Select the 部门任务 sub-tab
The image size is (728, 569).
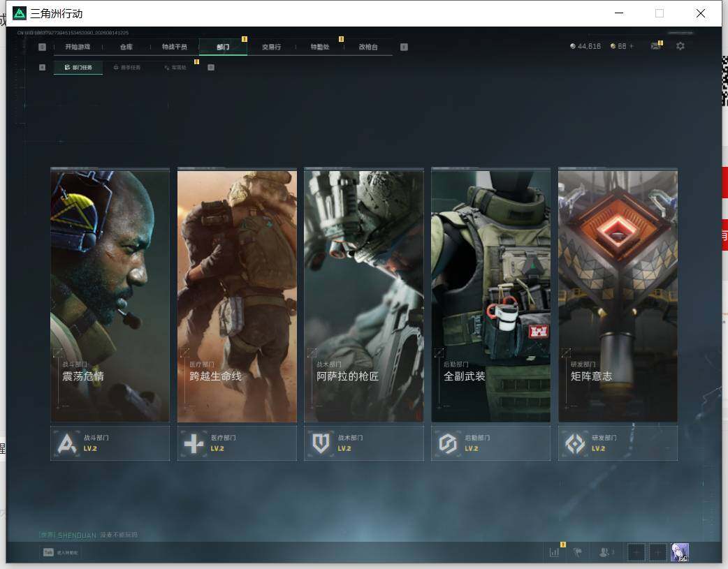[78, 67]
